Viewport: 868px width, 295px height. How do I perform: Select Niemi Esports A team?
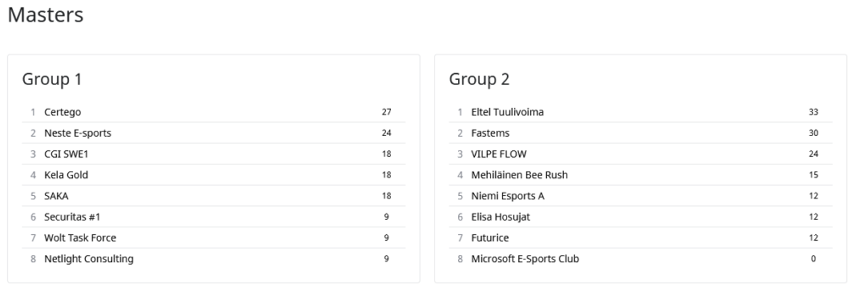pyautogui.click(x=507, y=196)
